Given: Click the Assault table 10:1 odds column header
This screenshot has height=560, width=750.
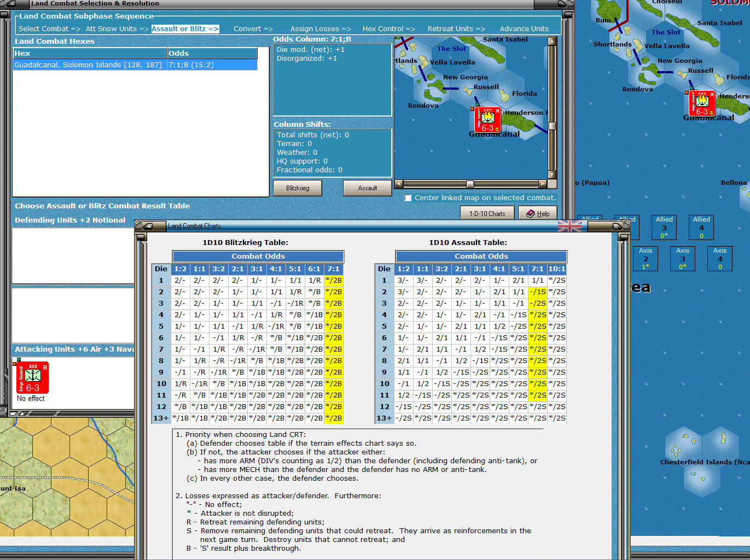Looking at the screenshot, I should pos(557,269).
